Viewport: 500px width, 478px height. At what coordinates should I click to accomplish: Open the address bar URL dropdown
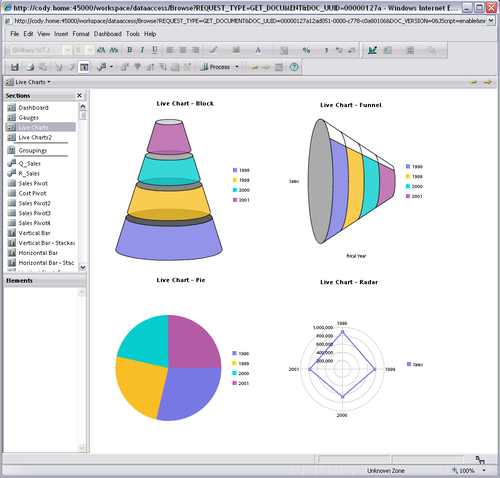pos(491,21)
